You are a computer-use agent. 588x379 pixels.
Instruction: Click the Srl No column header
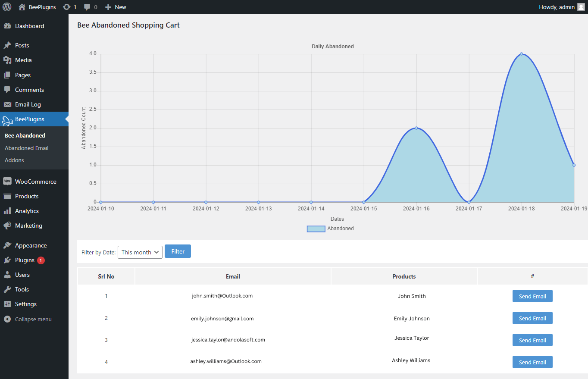click(x=106, y=276)
